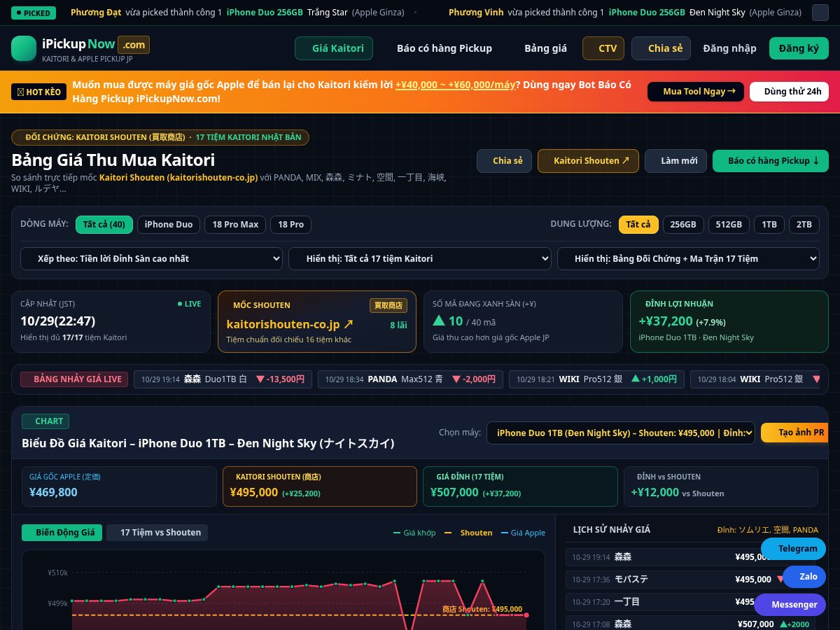Click the green CHART badge
840x630 pixels.
pos(45,421)
